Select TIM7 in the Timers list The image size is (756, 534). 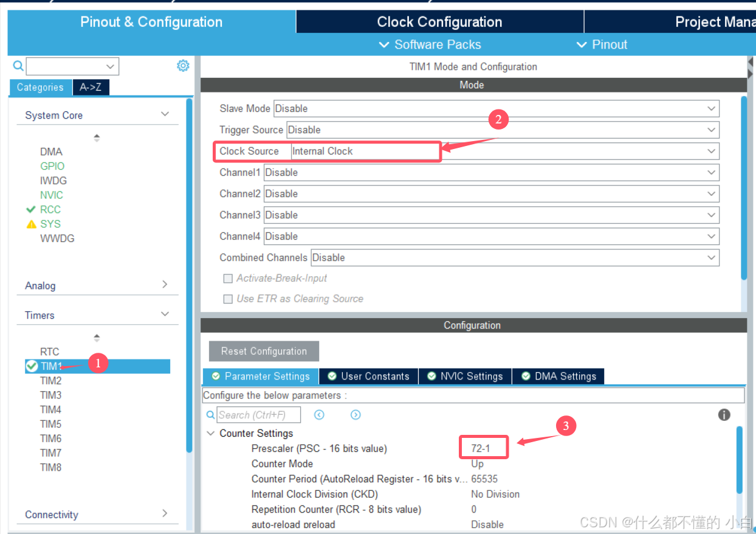[x=51, y=453]
